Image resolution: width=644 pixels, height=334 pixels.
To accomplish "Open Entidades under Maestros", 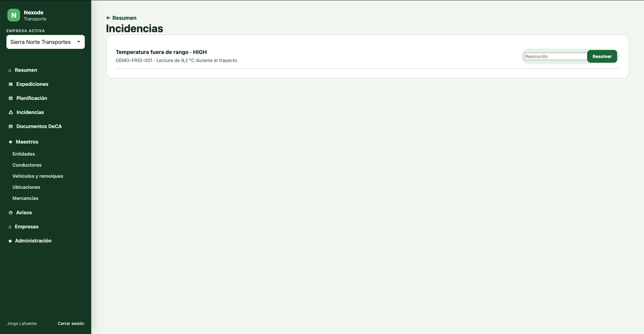I will pyautogui.click(x=23, y=154).
